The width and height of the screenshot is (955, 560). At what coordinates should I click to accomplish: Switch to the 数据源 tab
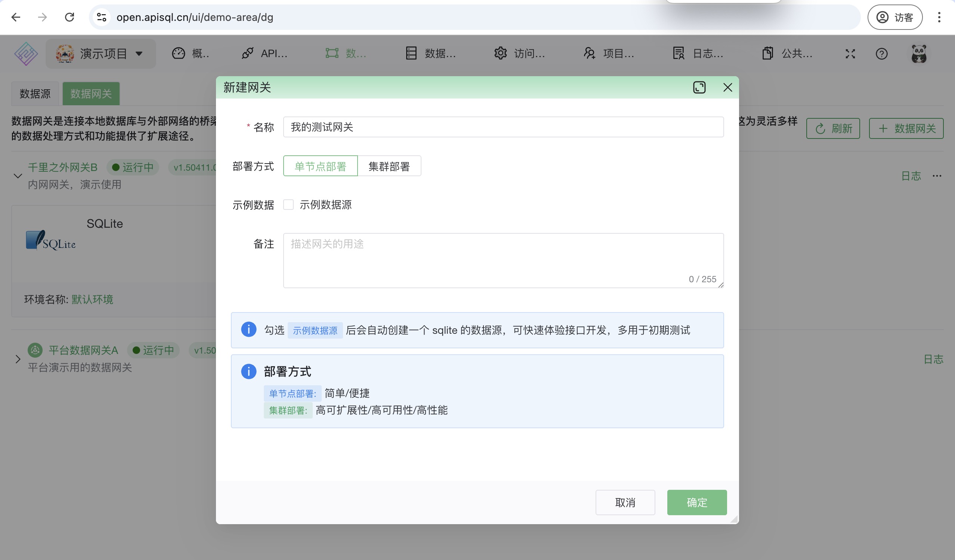coord(35,94)
